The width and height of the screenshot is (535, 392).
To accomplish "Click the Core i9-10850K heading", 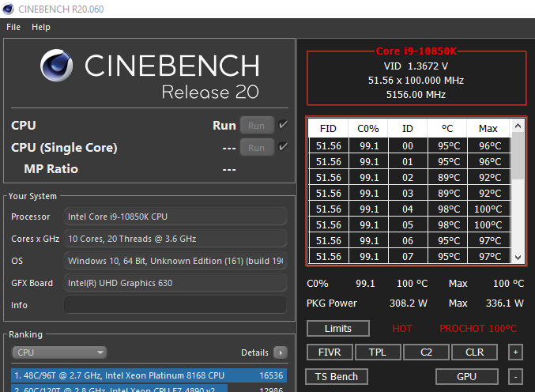I will coord(416,51).
